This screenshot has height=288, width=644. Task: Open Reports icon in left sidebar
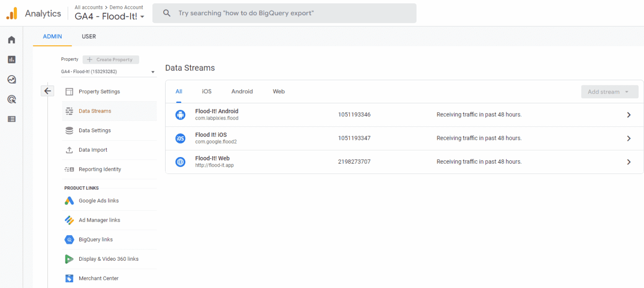tap(12, 60)
